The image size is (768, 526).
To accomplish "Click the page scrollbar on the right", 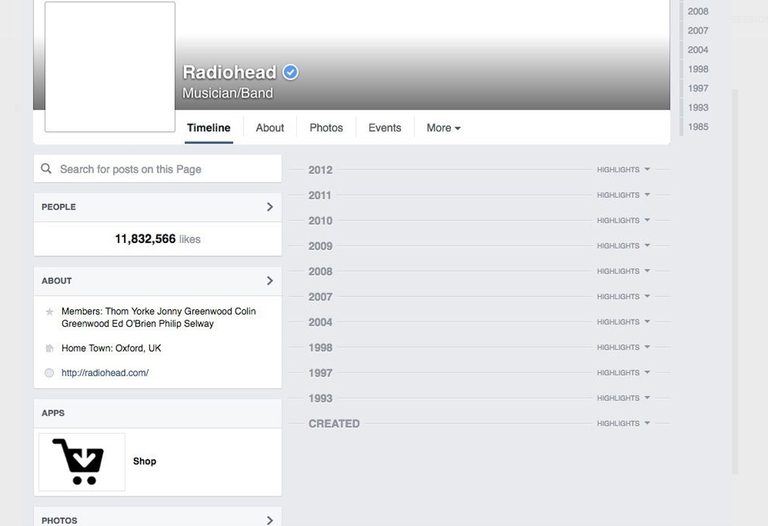I will coord(735,282).
